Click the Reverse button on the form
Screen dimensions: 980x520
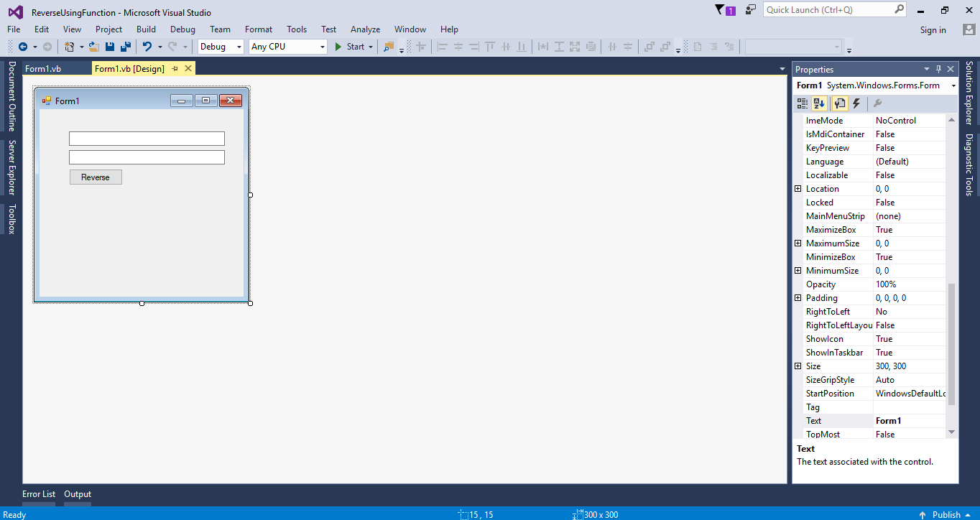pos(96,177)
